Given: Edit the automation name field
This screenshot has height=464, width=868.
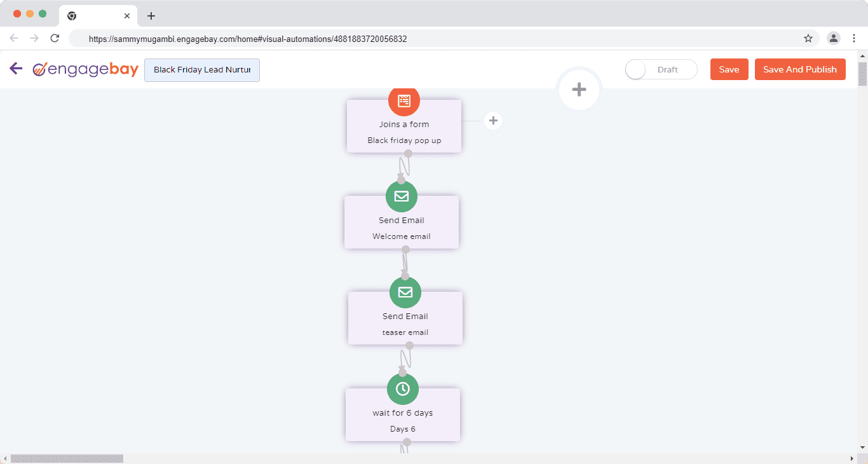Looking at the screenshot, I should (202, 70).
